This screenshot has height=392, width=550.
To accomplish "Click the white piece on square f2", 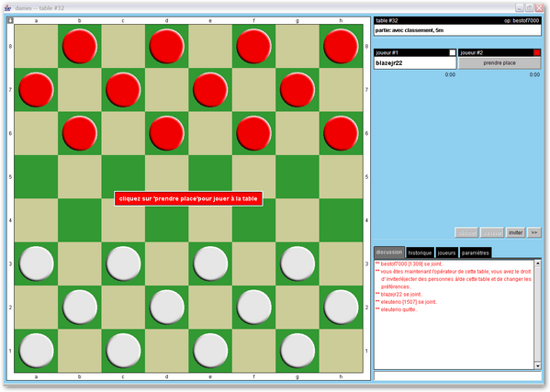I will coord(253,308).
